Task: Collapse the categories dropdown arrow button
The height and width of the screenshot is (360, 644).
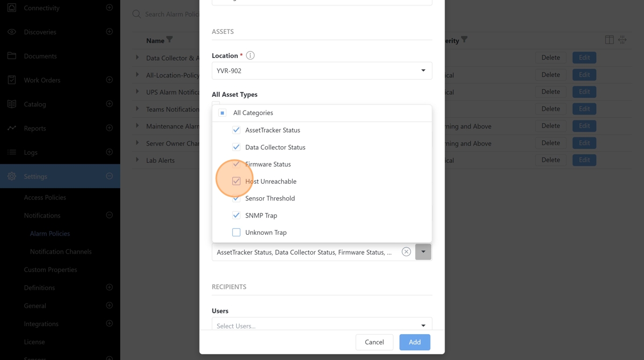Action: coord(423,252)
